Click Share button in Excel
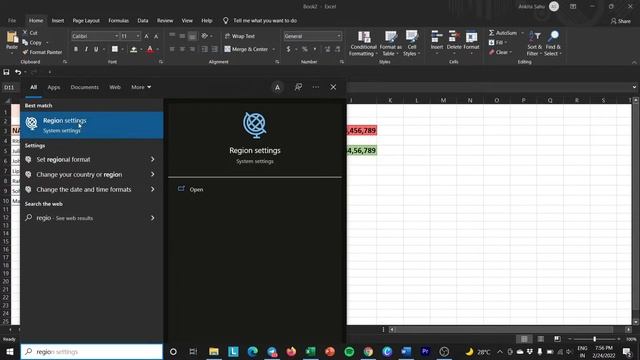Image resolution: width=640 pixels, height=360 pixels. point(620,21)
